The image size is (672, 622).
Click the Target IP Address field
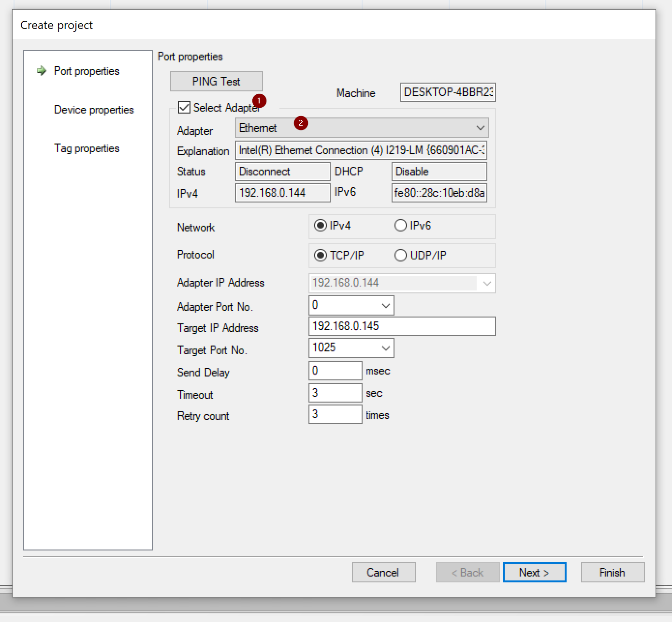(x=401, y=326)
